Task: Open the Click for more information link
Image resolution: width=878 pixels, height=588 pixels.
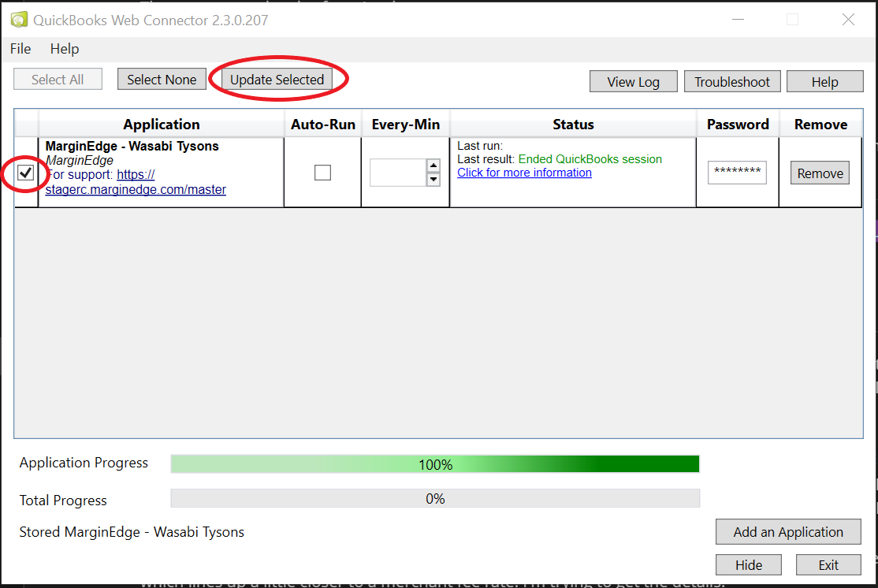Action: pos(524,173)
